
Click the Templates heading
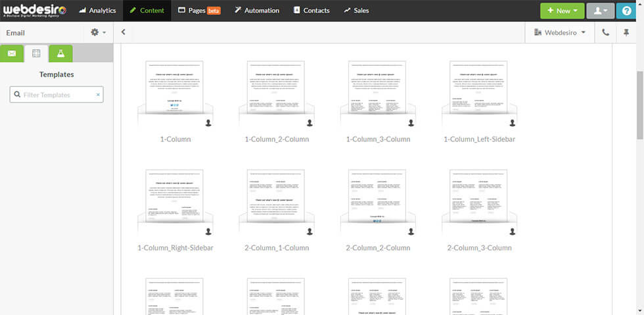[57, 74]
